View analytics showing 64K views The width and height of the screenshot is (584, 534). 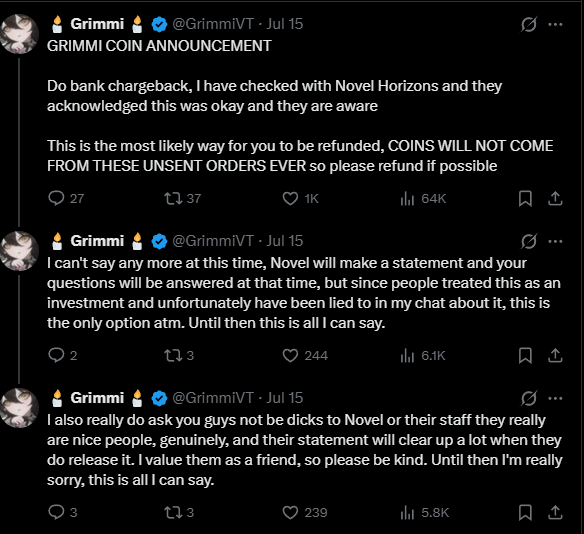pos(423,198)
